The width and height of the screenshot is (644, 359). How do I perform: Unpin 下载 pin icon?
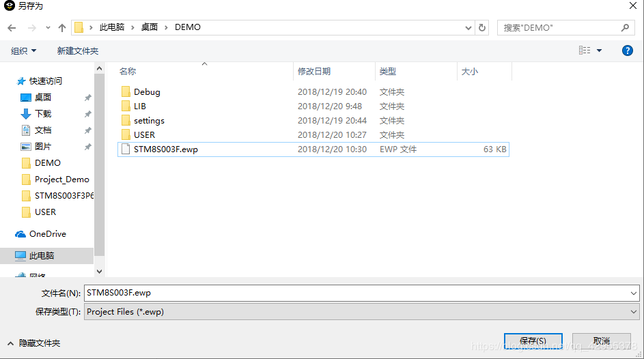pyautogui.click(x=87, y=114)
